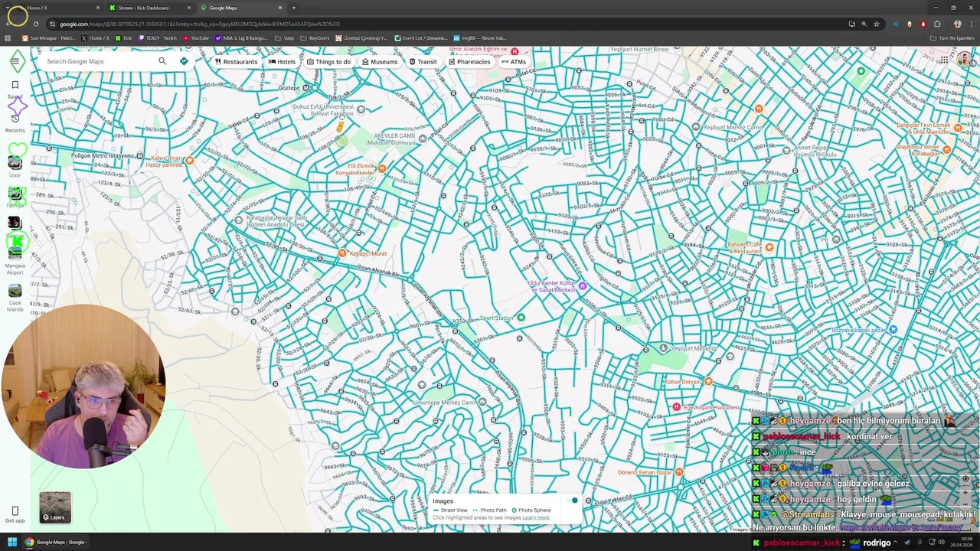Image resolution: width=980 pixels, height=551 pixels.
Task: Click the Learn more link
Action: (536, 517)
